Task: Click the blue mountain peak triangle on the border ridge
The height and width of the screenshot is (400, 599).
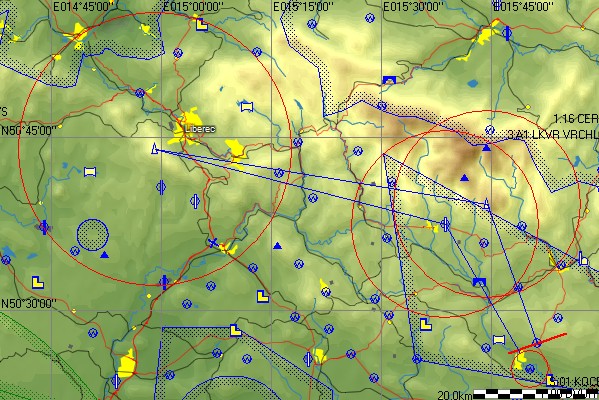Action: coord(486,147)
